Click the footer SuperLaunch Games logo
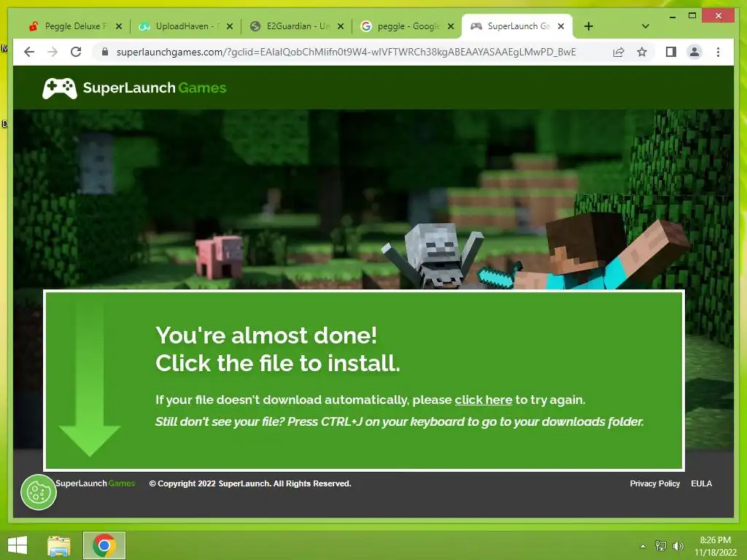747x560 pixels. click(x=96, y=483)
